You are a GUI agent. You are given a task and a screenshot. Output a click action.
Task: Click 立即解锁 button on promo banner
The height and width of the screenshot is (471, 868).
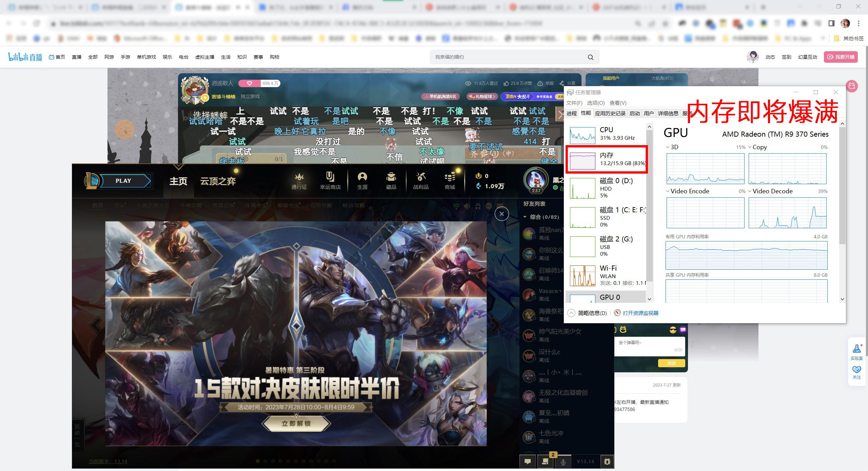(x=296, y=424)
